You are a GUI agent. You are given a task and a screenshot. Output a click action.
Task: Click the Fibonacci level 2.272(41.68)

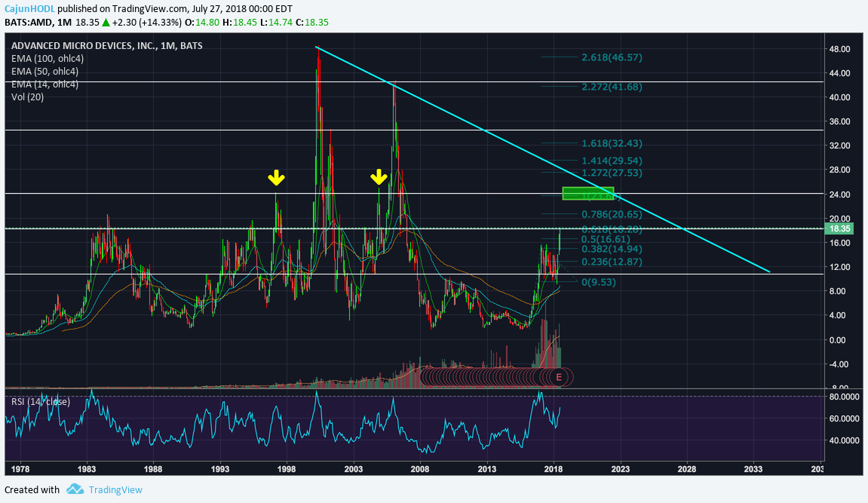click(612, 87)
